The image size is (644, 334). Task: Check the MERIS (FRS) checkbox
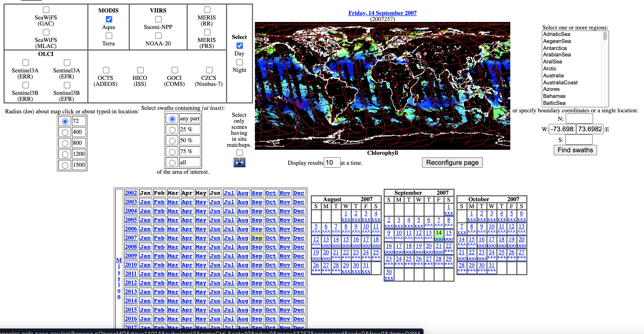click(x=207, y=32)
